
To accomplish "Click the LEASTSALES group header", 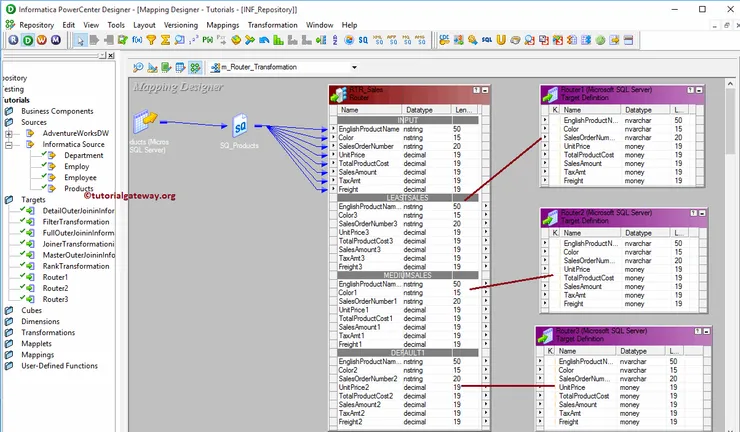I will [x=408, y=198].
